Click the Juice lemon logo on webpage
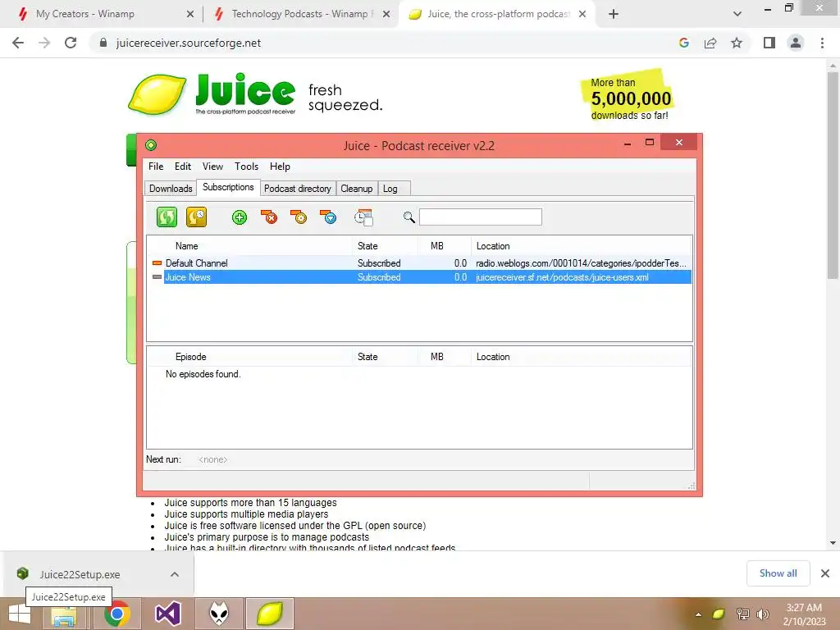840x630 pixels. click(x=157, y=94)
